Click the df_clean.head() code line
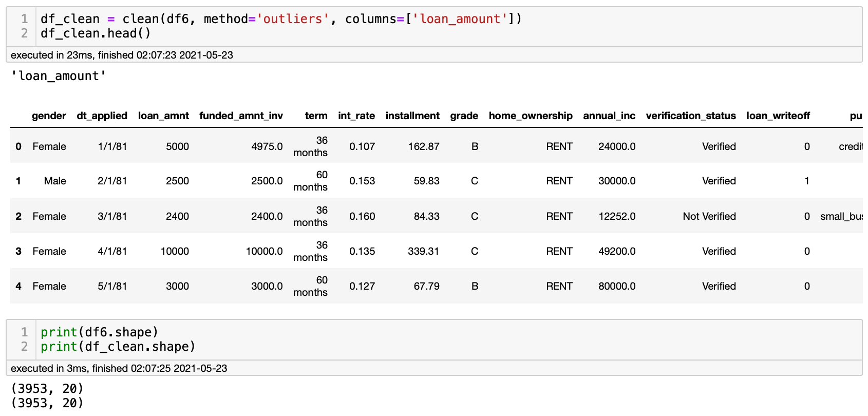This screenshot has width=868, height=416. (x=96, y=33)
